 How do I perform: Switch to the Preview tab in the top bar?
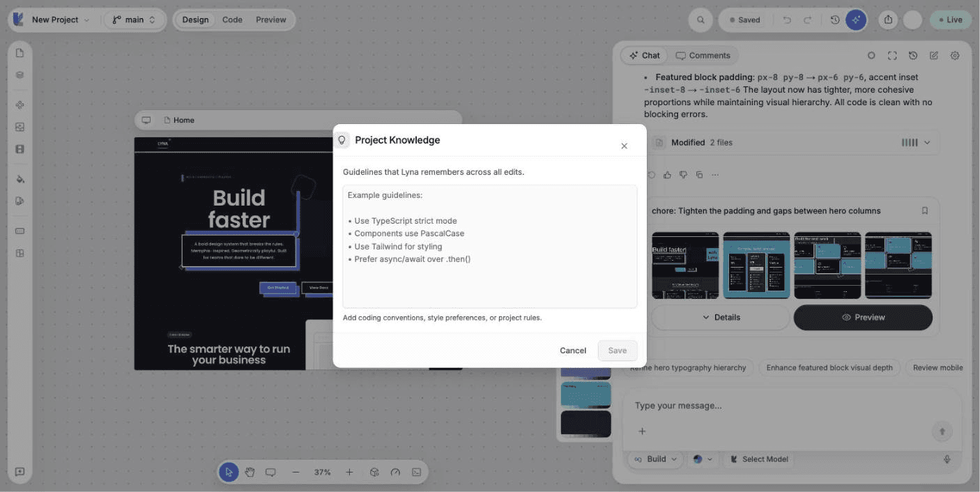[271, 20]
